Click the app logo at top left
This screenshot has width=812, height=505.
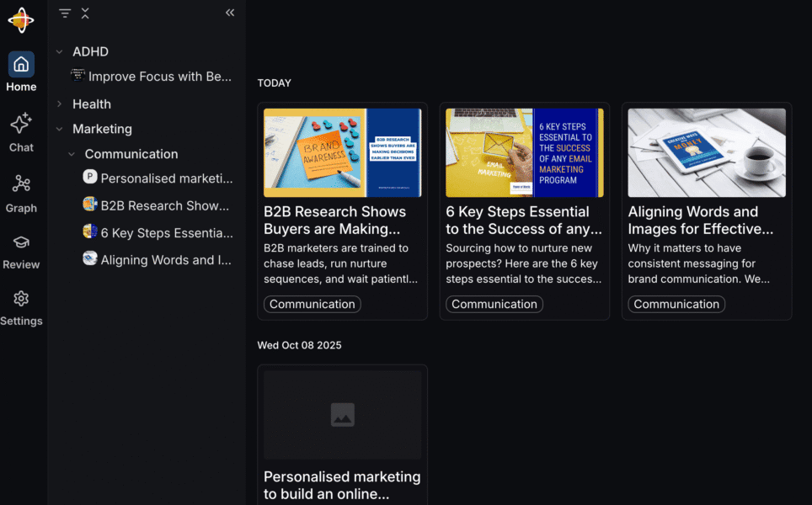tap(21, 20)
